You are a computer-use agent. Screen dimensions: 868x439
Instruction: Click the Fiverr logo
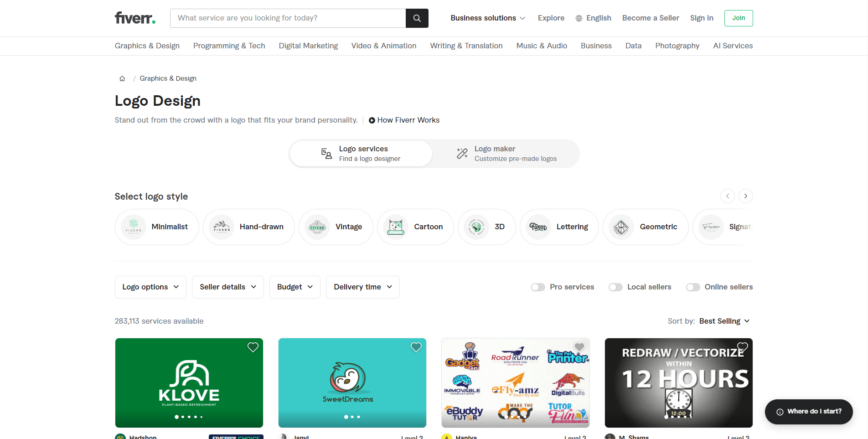(x=135, y=18)
